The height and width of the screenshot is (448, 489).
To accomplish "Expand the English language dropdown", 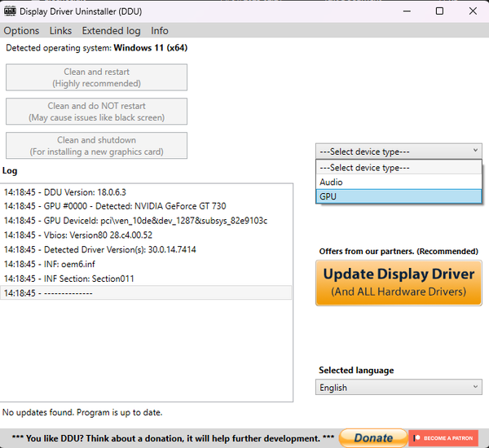I will [x=398, y=388].
